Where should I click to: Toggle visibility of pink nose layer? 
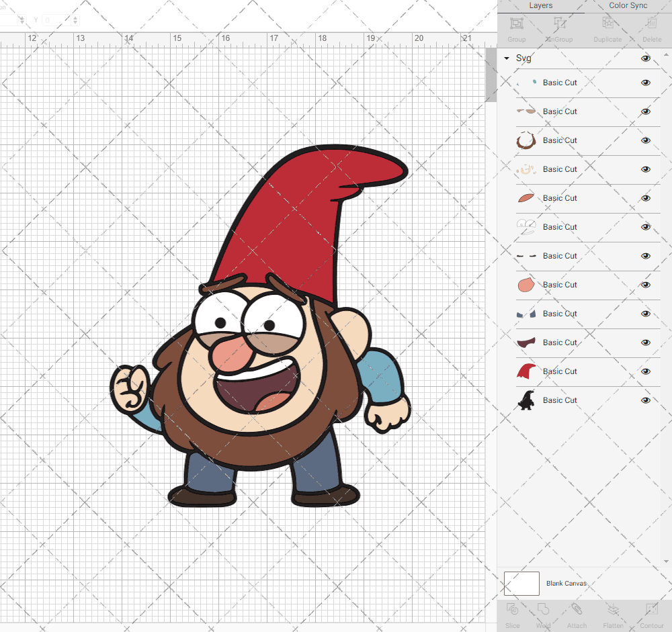(x=645, y=285)
